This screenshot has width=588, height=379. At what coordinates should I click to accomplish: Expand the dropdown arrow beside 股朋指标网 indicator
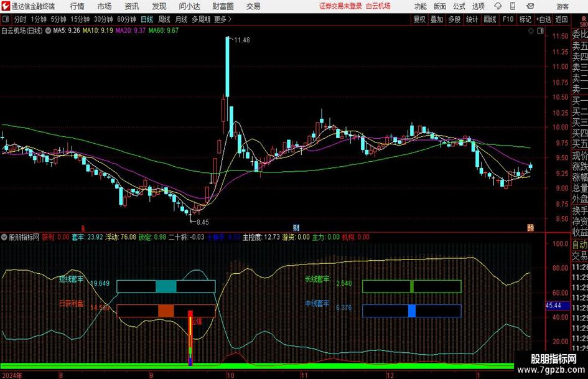pyautogui.click(x=4, y=237)
